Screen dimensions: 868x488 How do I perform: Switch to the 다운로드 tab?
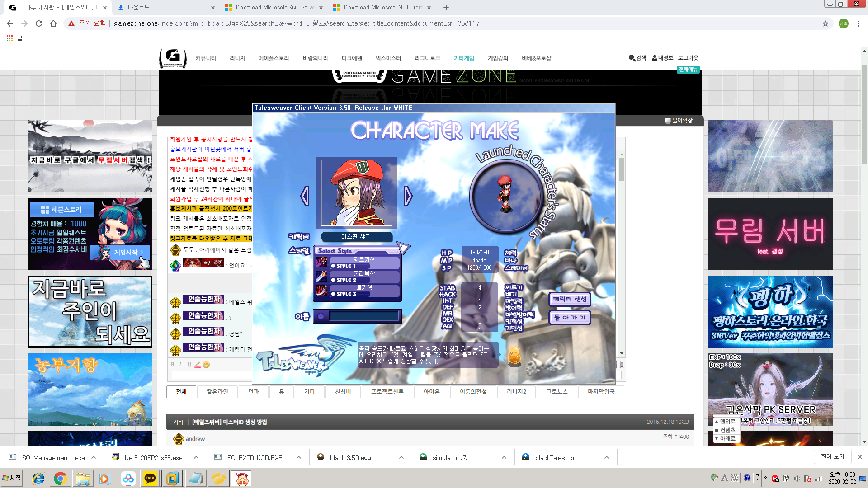pos(165,8)
